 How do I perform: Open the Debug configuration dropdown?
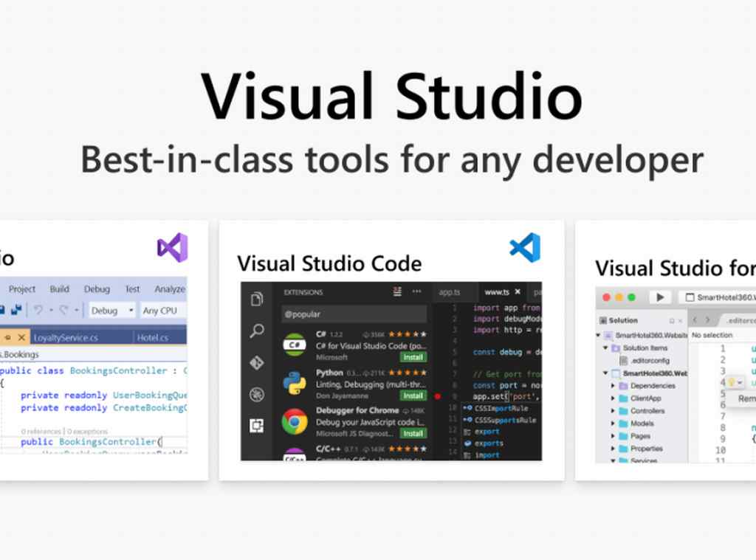(x=111, y=310)
